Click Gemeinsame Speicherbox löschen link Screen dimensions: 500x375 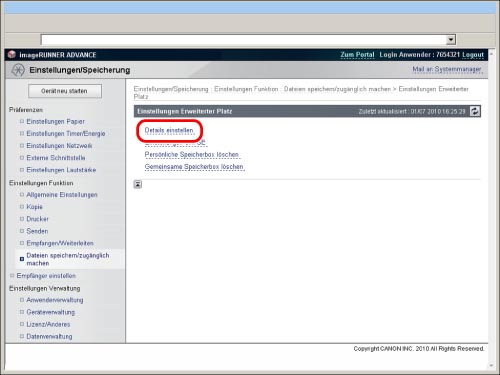(194, 167)
